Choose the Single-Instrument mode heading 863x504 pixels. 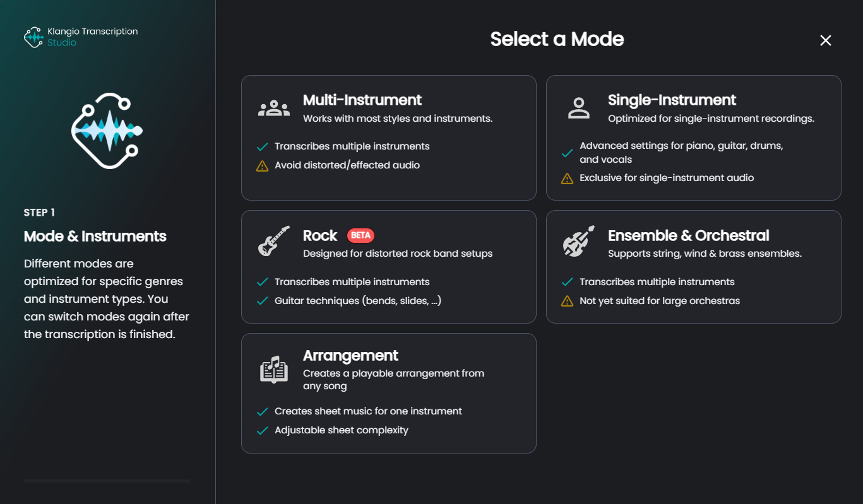[x=672, y=100]
